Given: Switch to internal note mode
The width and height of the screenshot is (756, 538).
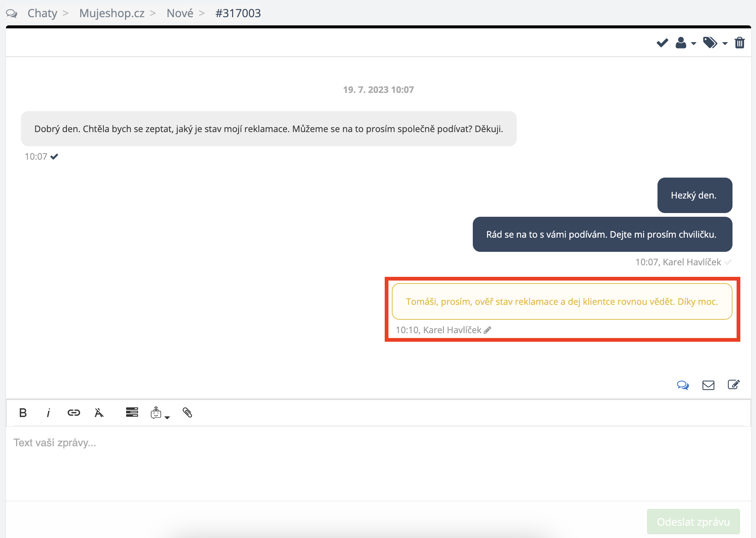Looking at the screenshot, I should click(x=734, y=385).
